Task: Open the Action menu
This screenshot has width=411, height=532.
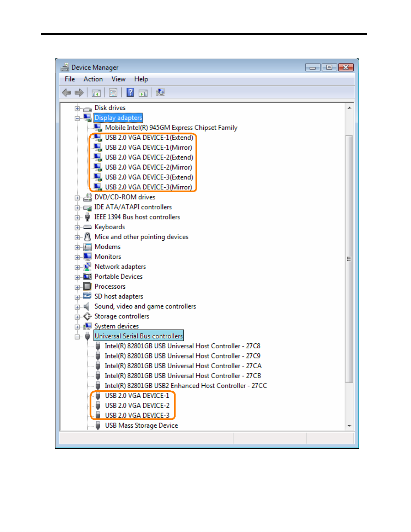Action: [93, 79]
